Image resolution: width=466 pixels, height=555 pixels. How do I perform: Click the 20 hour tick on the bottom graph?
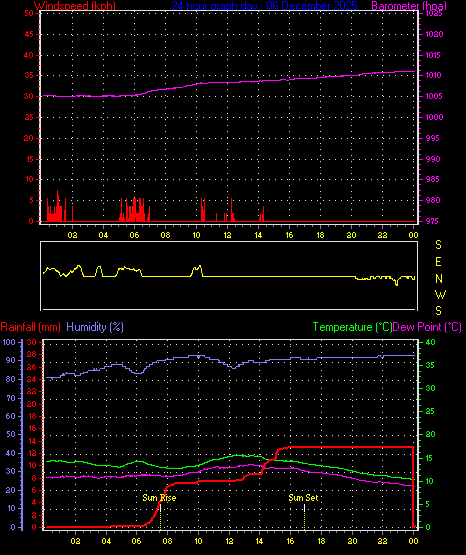352,541
